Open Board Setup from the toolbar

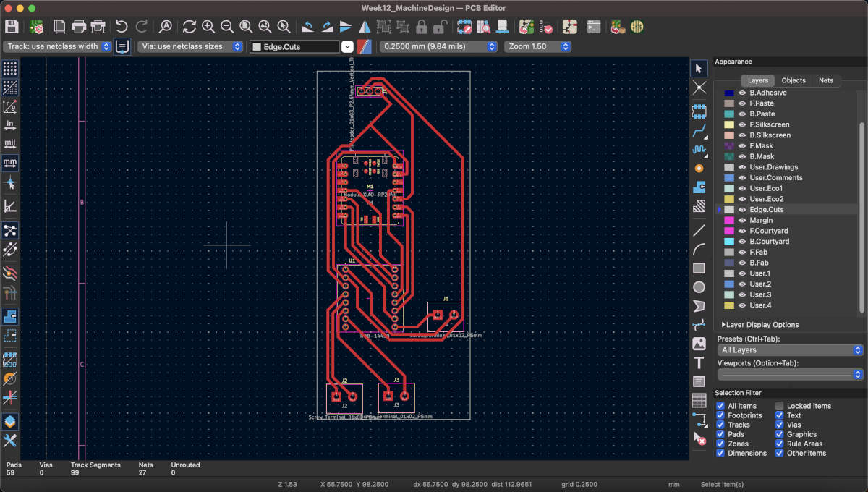pos(35,27)
